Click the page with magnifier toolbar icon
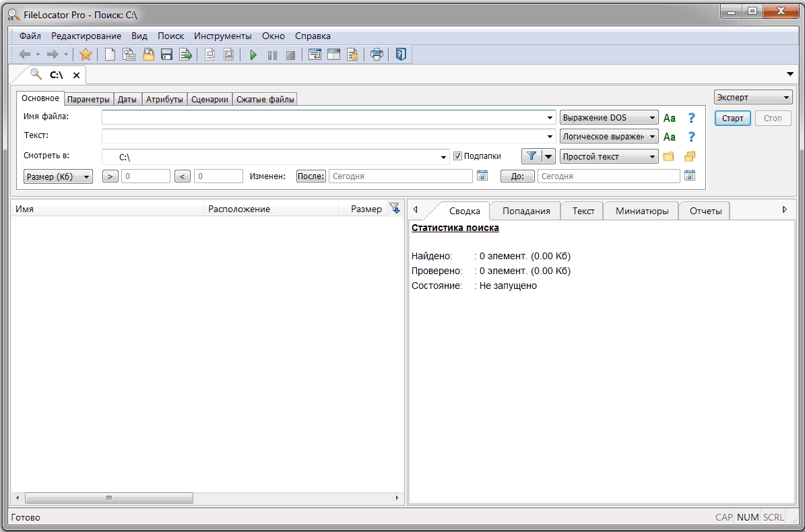This screenshot has width=805, height=532. click(129, 55)
